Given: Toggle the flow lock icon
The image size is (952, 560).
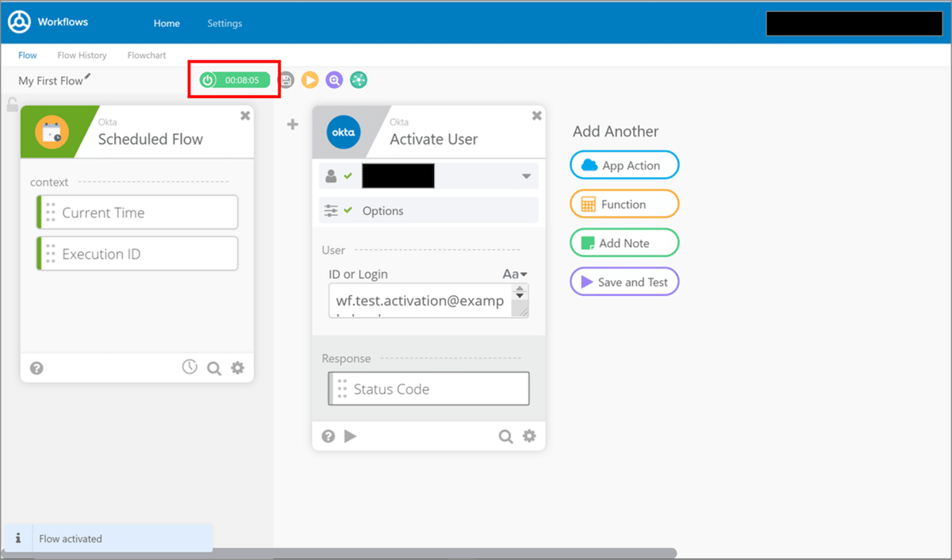Looking at the screenshot, I should pos(12,104).
